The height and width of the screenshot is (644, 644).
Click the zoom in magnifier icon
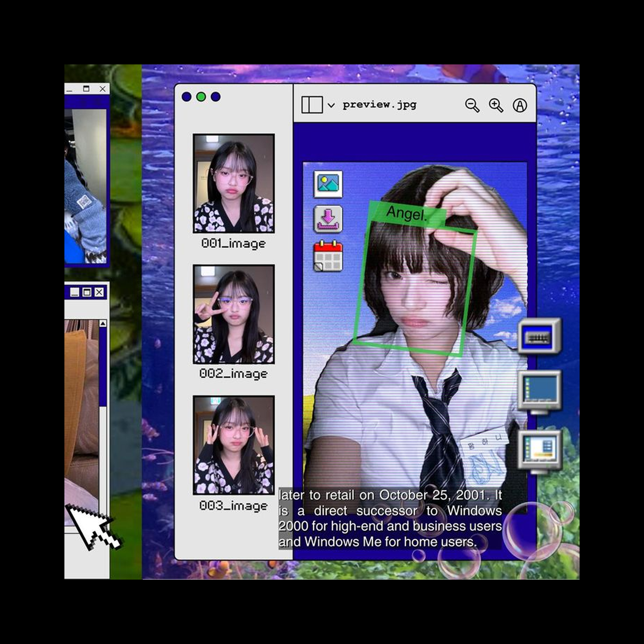tap(496, 105)
